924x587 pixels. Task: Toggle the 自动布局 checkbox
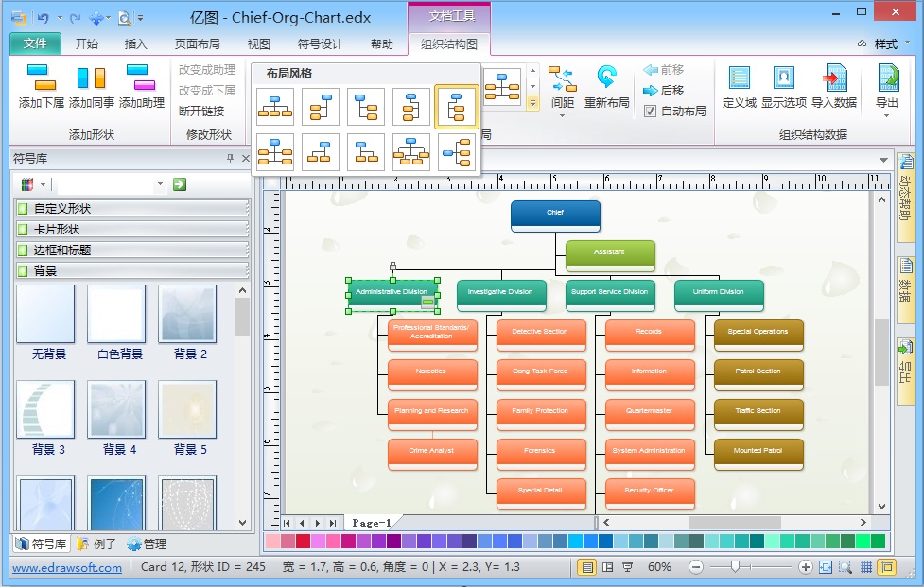coord(650,111)
